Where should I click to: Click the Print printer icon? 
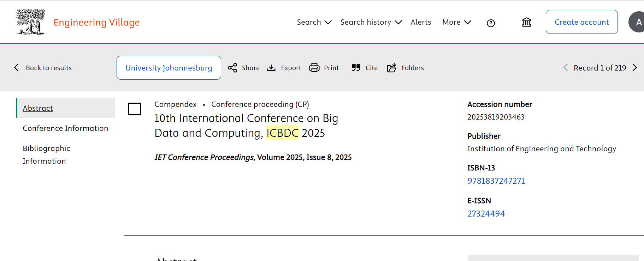(314, 68)
